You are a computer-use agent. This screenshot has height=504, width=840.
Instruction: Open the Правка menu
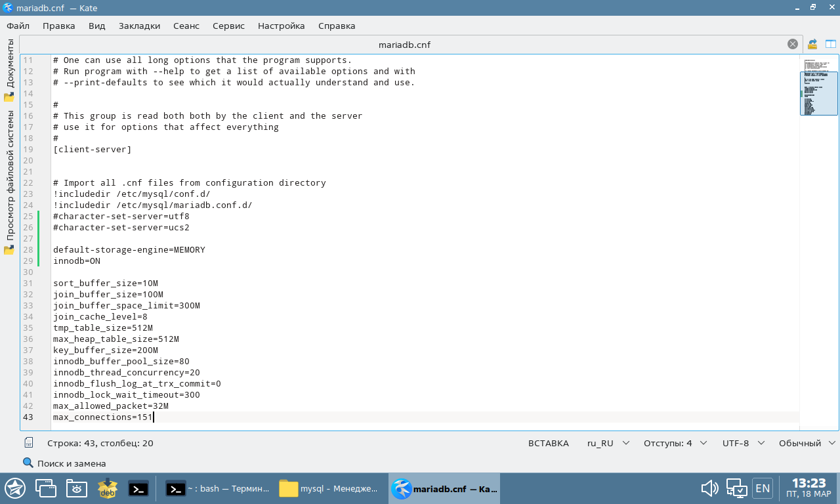(59, 26)
